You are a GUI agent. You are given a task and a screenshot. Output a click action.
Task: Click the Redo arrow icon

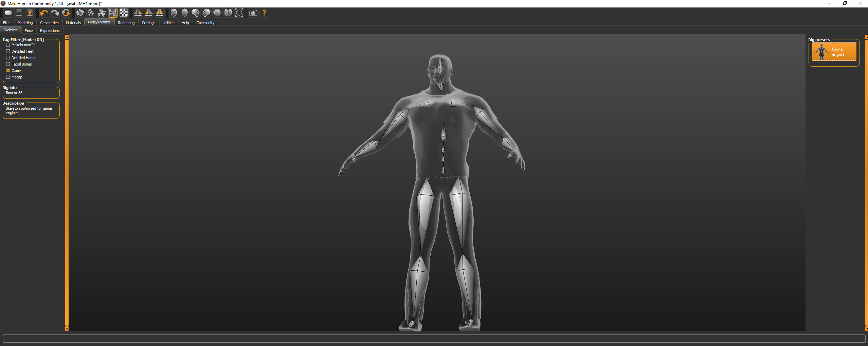(x=55, y=13)
